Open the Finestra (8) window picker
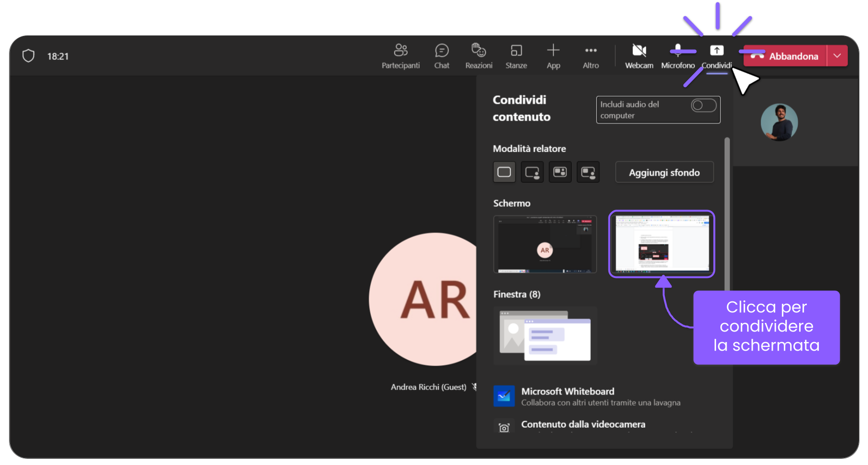This screenshot has width=868, height=465. coord(545,336)
